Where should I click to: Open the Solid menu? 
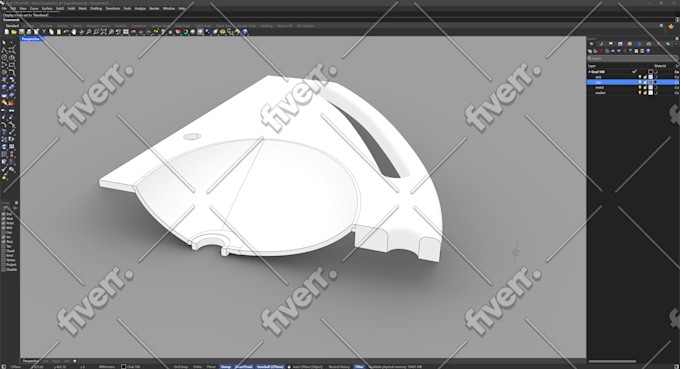coord(71,8)
